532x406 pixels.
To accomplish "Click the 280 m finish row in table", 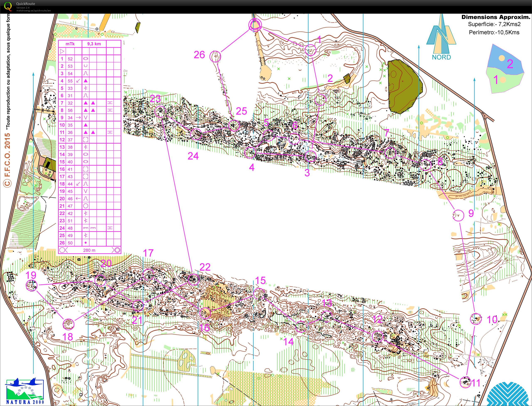I will (x=89, y=250).
